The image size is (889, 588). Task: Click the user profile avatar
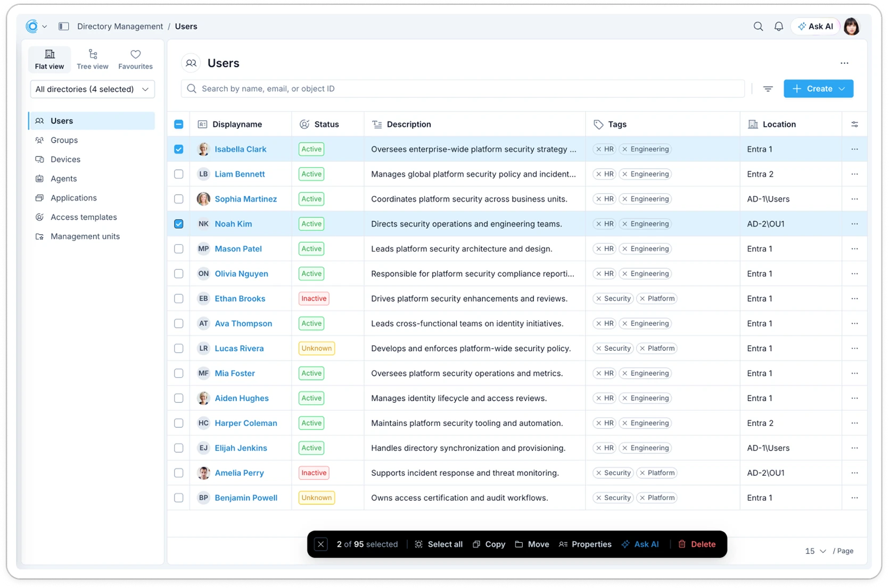click(x=852, y=26)
